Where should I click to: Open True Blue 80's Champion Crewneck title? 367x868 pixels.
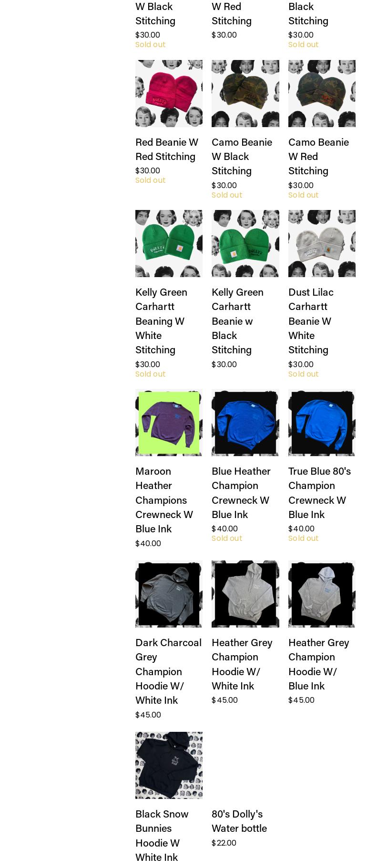(x=320, y=493)
